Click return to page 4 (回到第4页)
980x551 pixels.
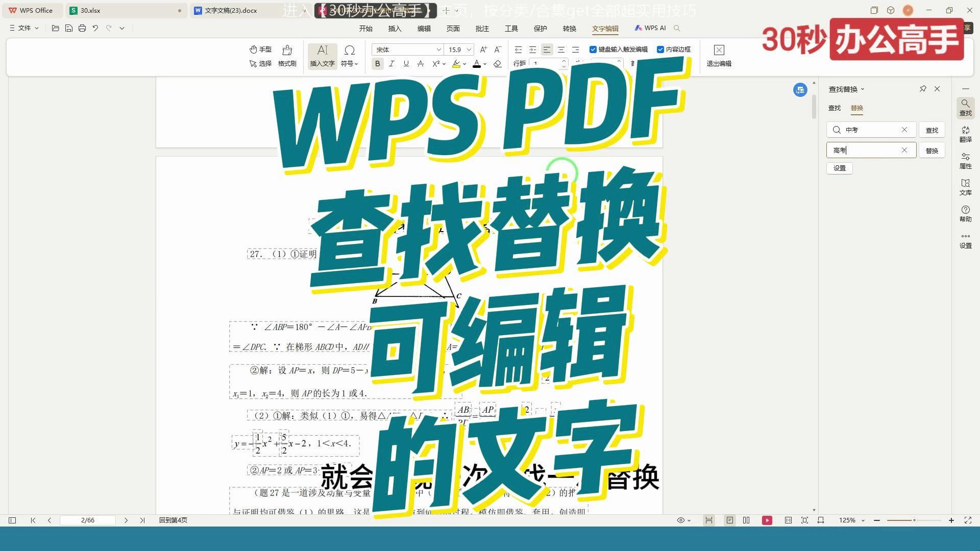[x=173, y=520]
